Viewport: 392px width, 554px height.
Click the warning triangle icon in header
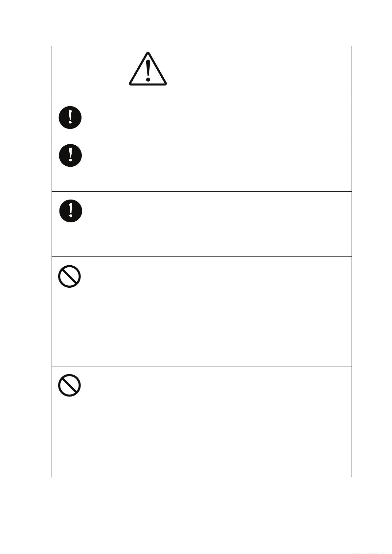coord(148,69)
